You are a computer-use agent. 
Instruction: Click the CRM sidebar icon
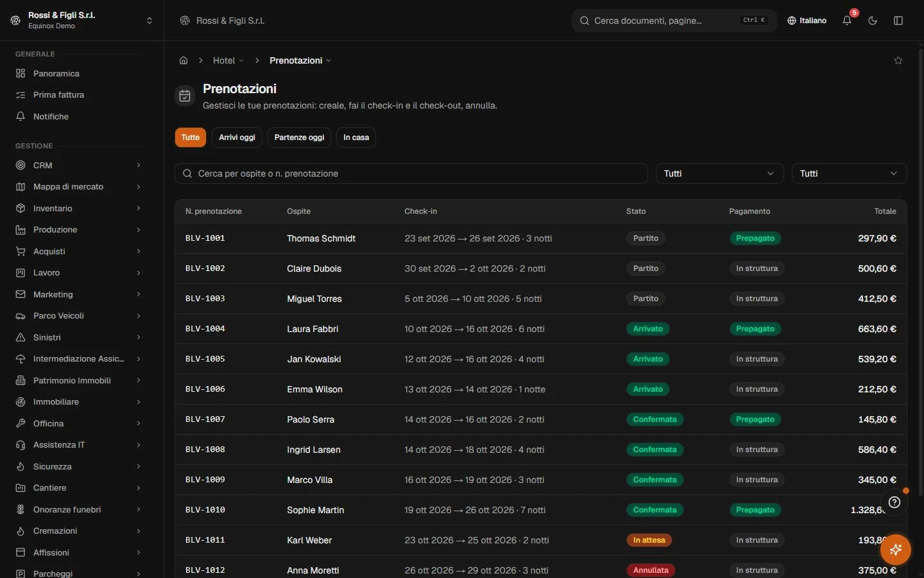tap(21, 165)
